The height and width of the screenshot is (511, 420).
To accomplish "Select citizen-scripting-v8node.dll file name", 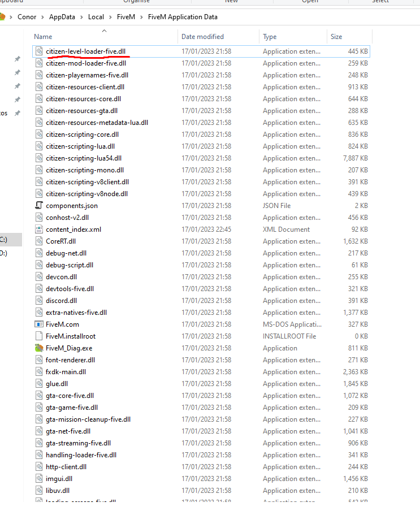I will [x=86, y=194].
